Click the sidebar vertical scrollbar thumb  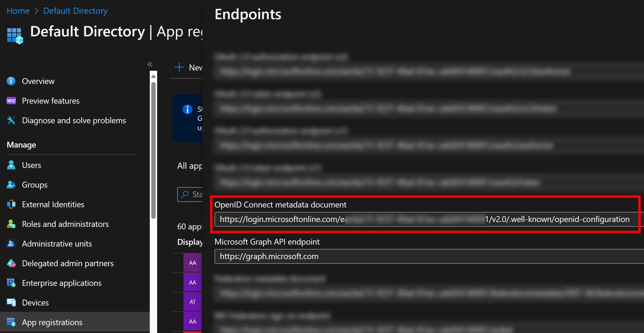click(x=153, y=151)
